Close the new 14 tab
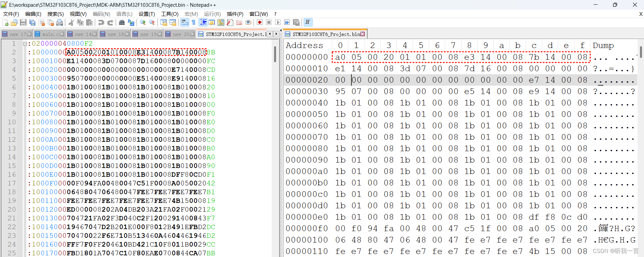The height and width of the screenshot is (257, 644). click(x=94, y=34)
